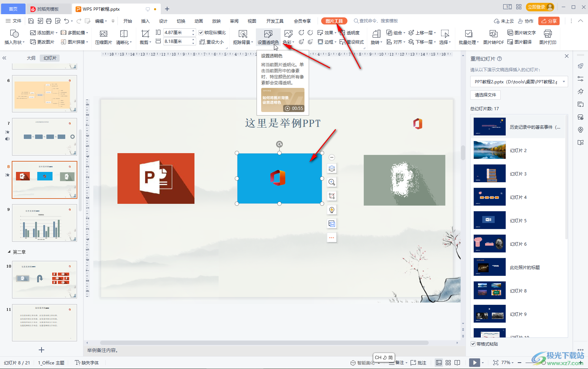The image size is (588, 369).
Task: Click the Picture to PDF (图片转PDF) tool
Action: (x=493, y=38)
